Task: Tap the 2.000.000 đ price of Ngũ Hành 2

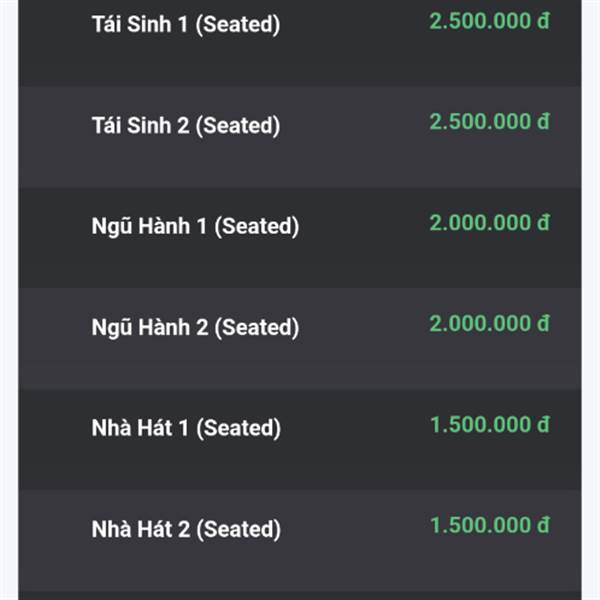Action: point(490,324)
